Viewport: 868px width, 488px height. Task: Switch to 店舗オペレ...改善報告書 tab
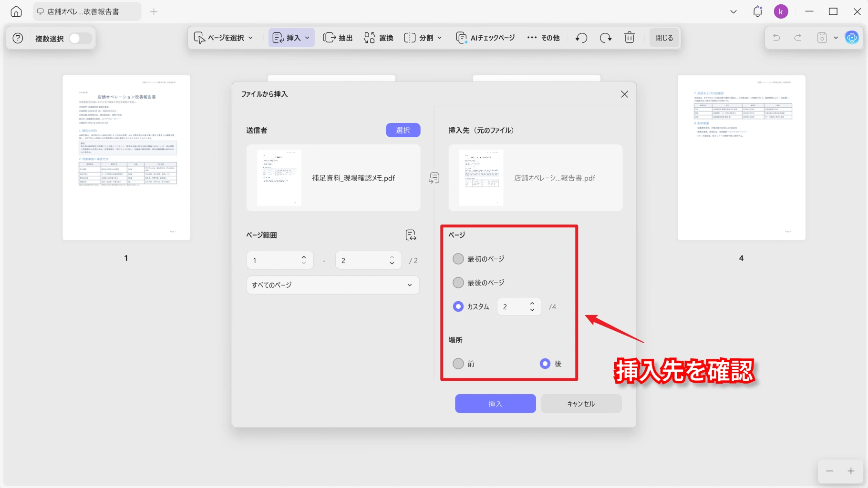(87, 11)
